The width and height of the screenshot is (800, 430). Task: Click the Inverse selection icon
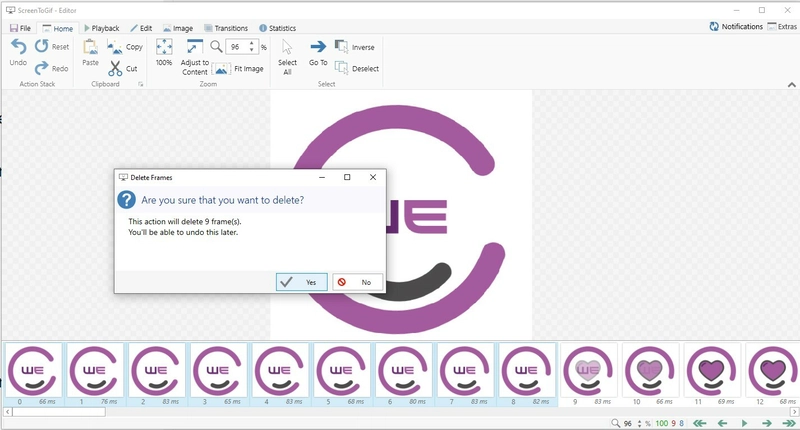point(341,47)
